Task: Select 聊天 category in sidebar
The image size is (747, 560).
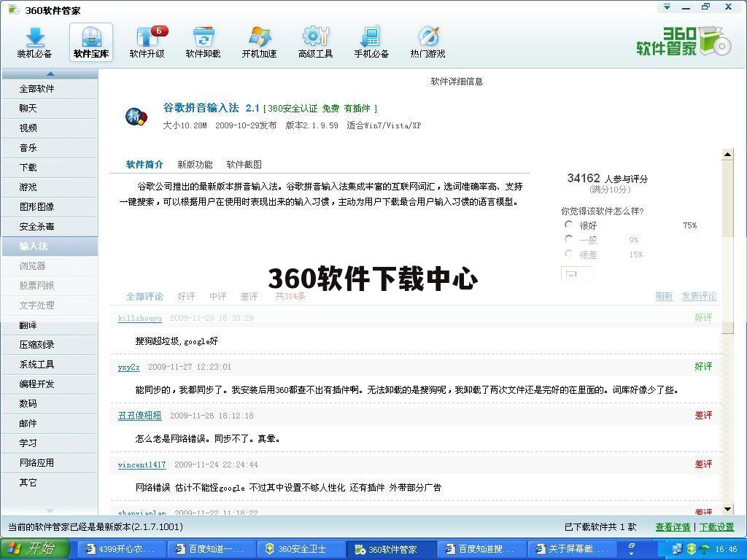Action: click(50, 109)
